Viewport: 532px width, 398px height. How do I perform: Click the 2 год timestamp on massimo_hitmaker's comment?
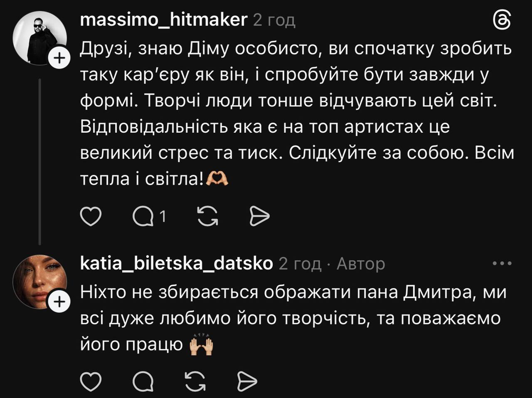point(273,20)
